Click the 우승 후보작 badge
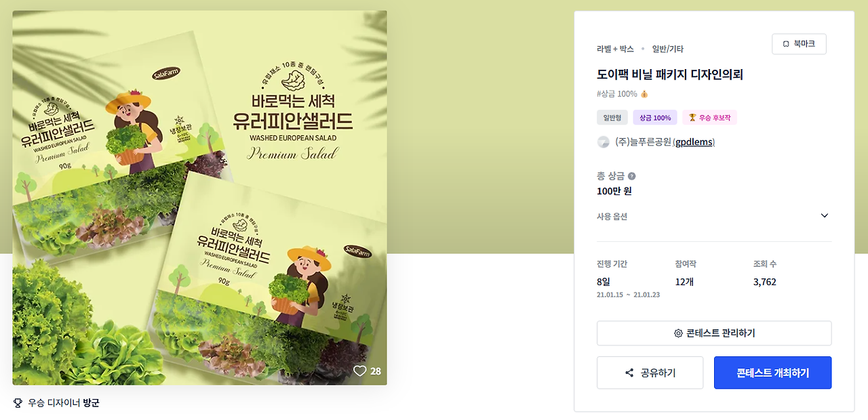The image size is (868, 420). click(710, 118)
